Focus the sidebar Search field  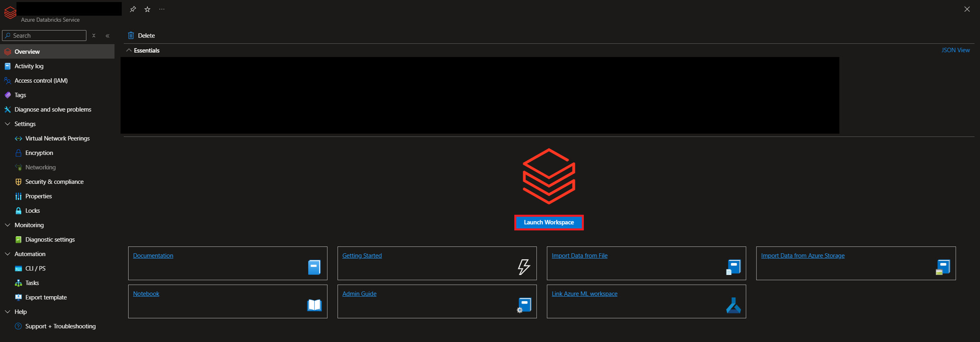point(44,36)
